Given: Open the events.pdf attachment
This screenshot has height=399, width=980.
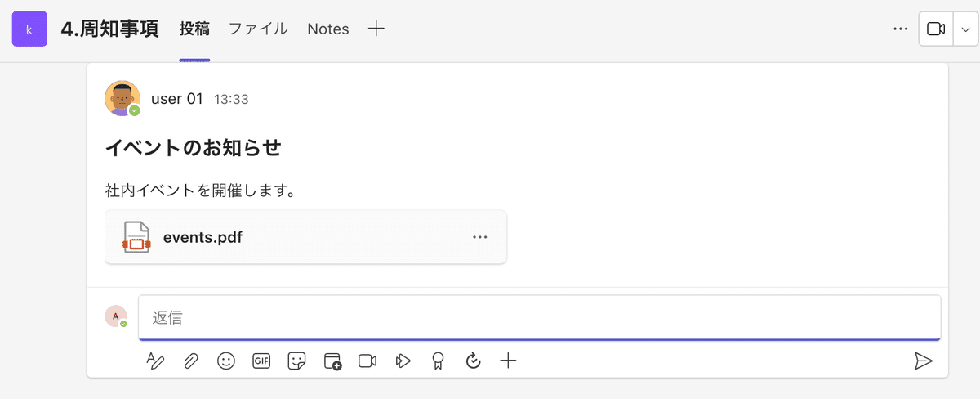Looking at the screenshot, I should click(203, 237).
